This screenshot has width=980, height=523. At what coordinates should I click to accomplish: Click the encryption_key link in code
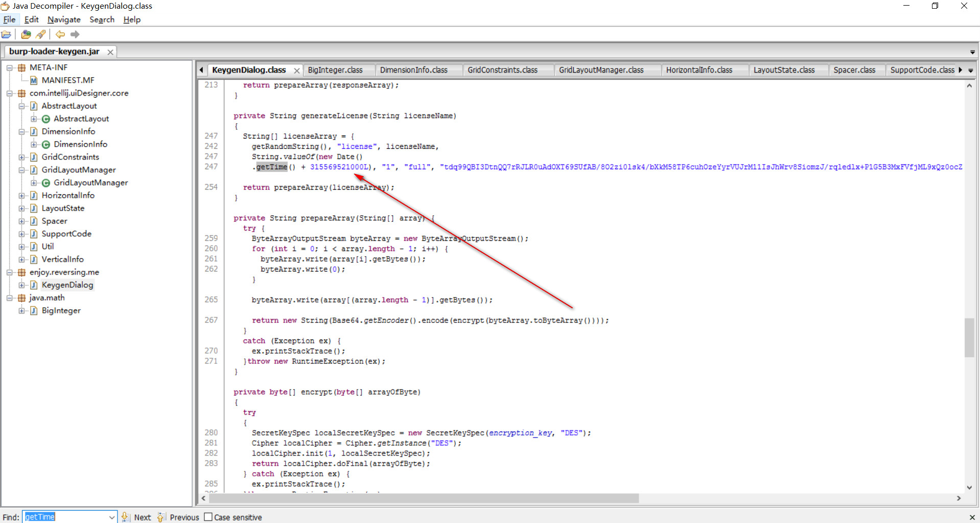click(x=521, y=433)
